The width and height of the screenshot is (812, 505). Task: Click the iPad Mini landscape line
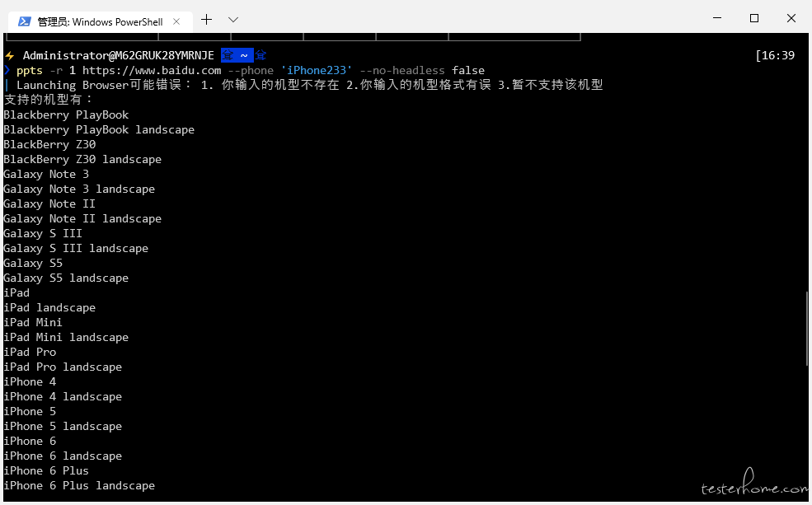coord(66,338)
